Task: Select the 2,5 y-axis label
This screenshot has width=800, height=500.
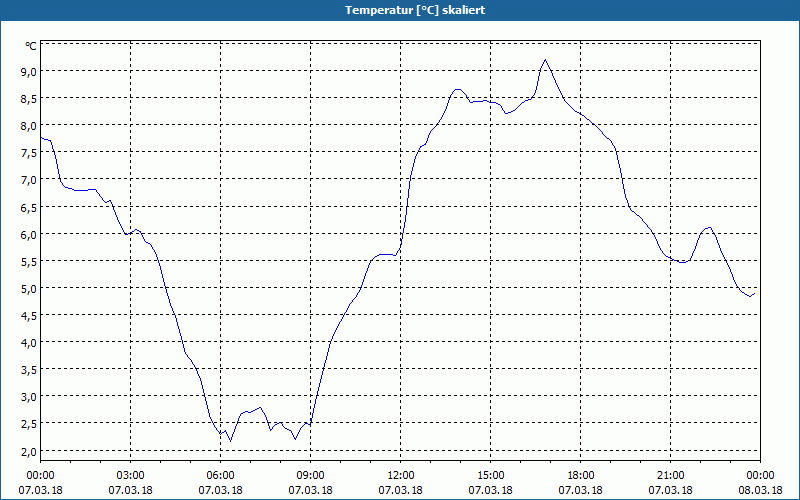Action: (29, 423)
